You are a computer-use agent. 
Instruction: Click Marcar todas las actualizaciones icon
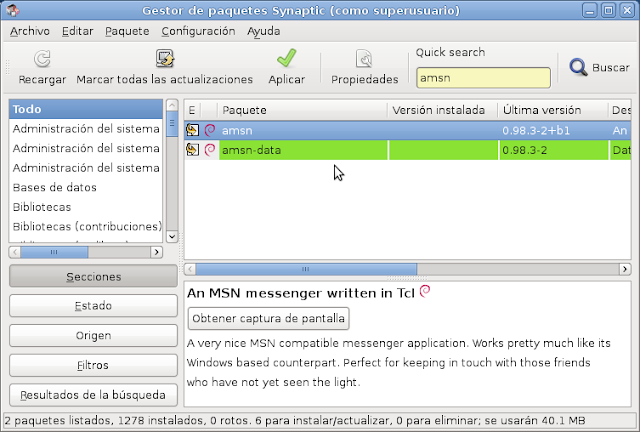tap(165, 58)
